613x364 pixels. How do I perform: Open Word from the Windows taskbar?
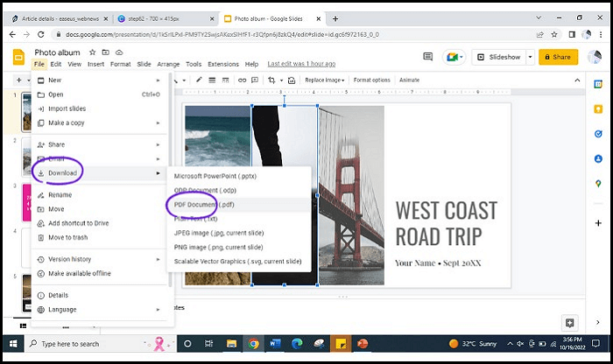point(274,344)
